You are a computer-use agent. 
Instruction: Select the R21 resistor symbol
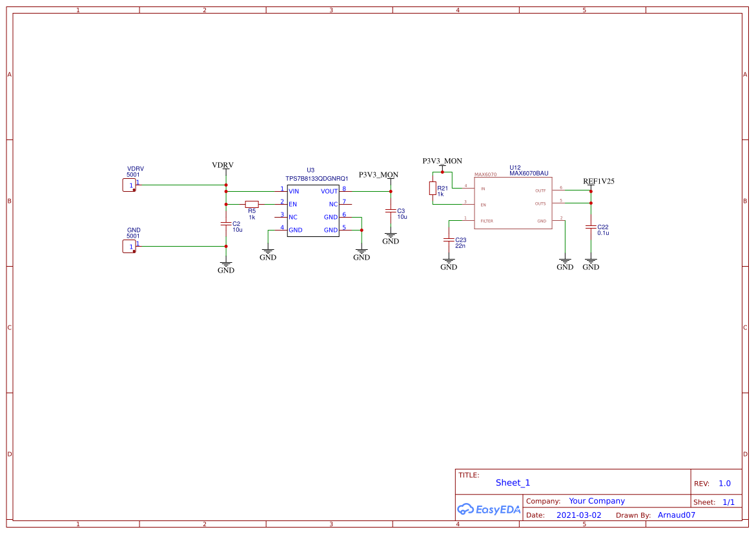click(433, 188)
